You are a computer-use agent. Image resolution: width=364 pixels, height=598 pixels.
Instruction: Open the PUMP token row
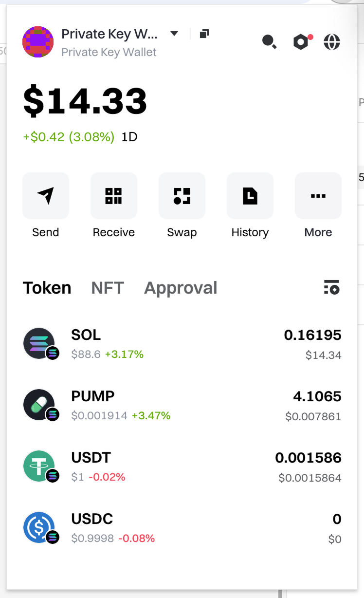point(182,405)
